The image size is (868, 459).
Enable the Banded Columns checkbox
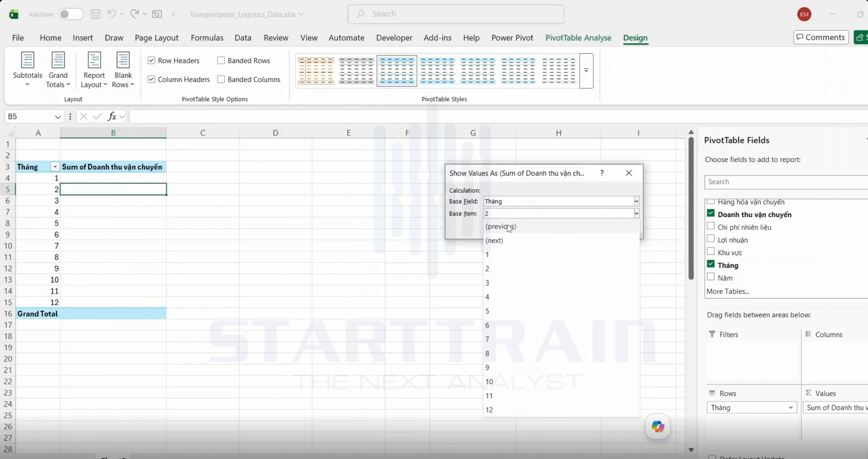(221, 79)
